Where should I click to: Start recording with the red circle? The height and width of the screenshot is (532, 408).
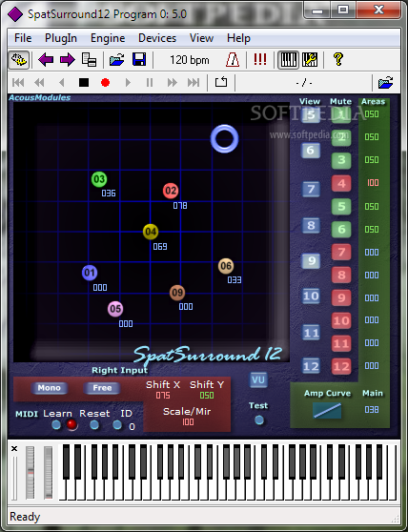point(106,82)
